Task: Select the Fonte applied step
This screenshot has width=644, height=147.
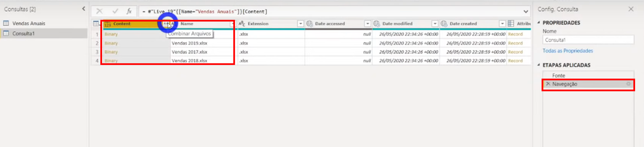Action: [559, 75]
